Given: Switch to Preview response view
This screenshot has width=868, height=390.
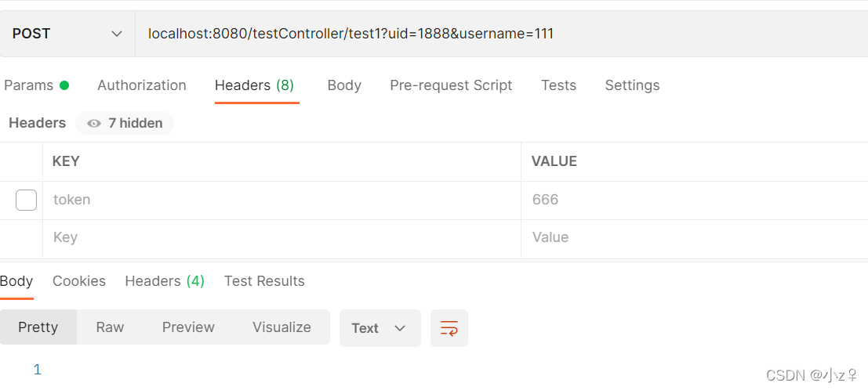Looking at the screenshot, I should point(188,327).
